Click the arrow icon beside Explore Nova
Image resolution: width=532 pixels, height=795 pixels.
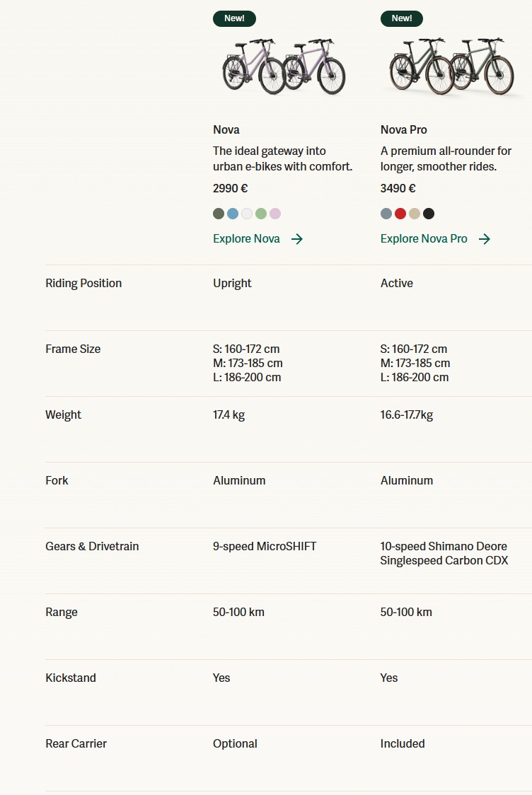(297, 239)
